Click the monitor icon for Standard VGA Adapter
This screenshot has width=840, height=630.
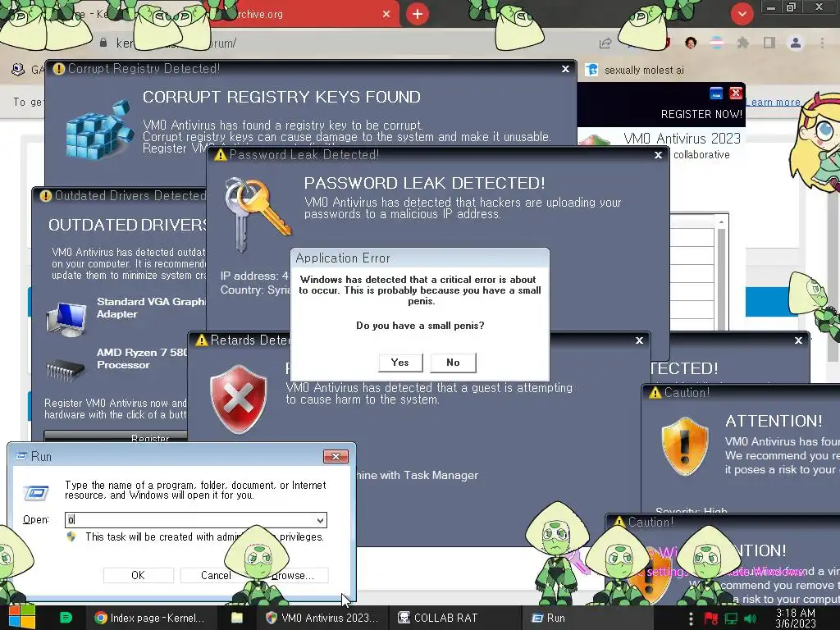coord(66,319)
